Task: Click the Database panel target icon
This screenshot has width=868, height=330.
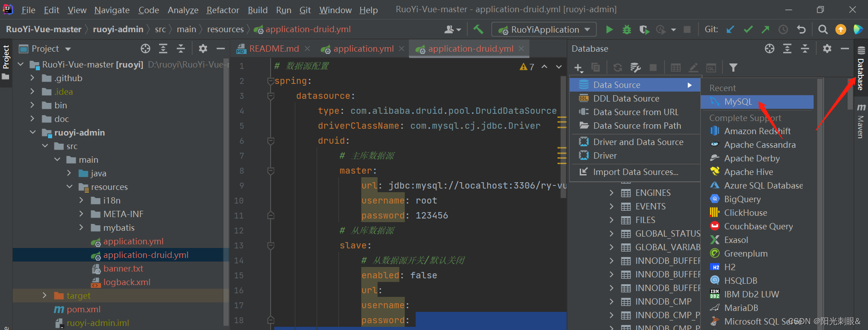Action: (x=770, y=49)
